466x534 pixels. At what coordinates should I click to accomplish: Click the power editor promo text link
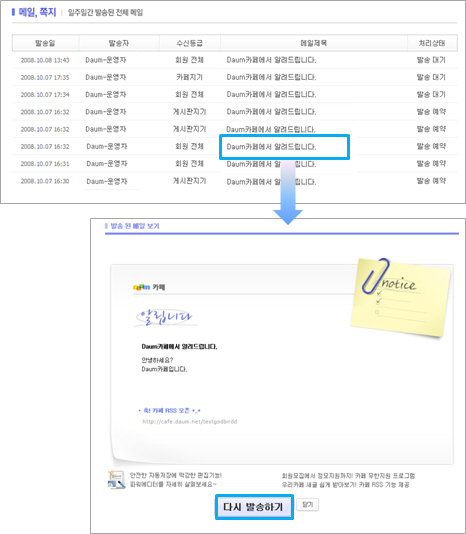pos(176,480)
